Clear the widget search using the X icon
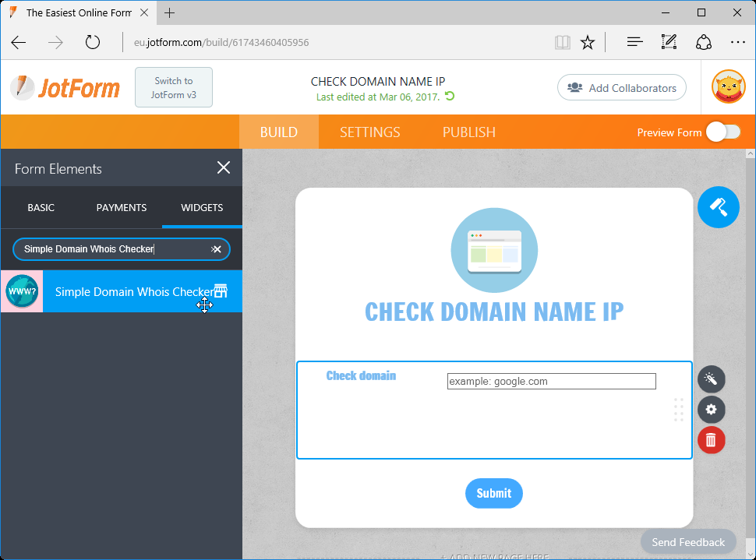Viewport: 756px width, 560px height. pos(216,249)
